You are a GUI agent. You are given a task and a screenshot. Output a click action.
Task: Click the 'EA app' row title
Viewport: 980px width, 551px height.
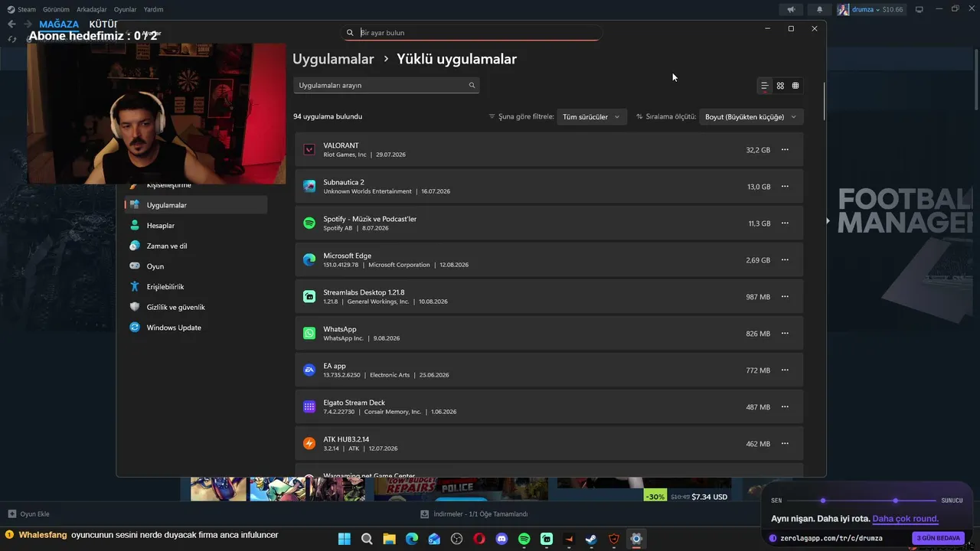point(335,366)
